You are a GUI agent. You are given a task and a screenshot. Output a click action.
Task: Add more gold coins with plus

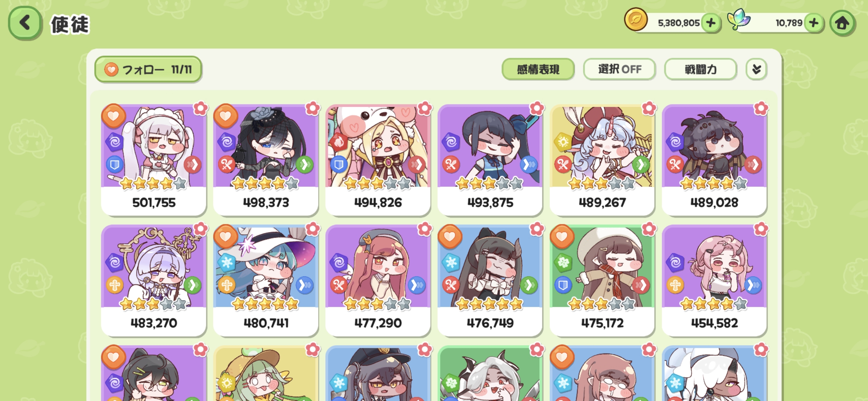[x=711, y=23]
